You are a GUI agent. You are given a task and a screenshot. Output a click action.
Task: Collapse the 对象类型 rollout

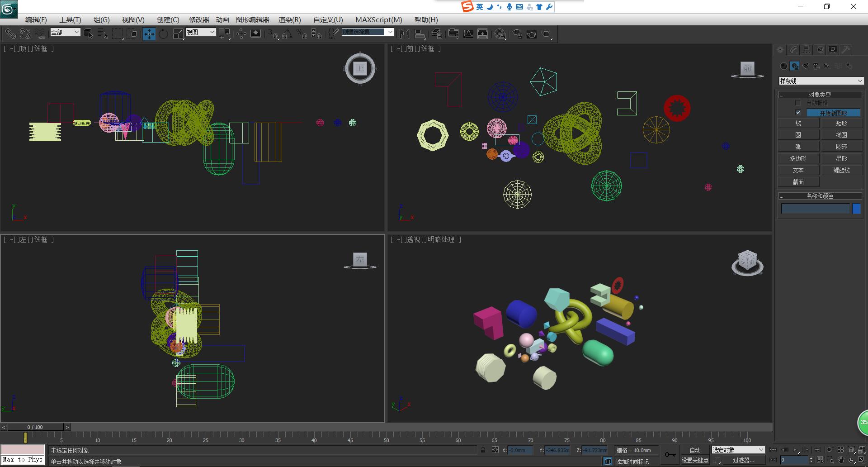coord(819,95)
